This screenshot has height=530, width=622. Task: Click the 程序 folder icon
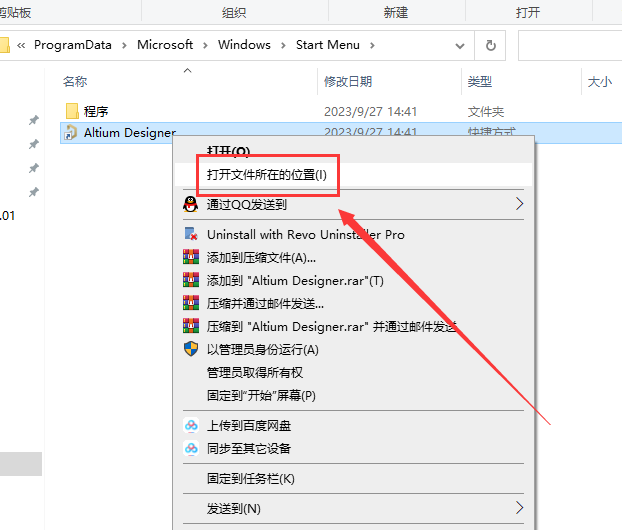(72, 111)
